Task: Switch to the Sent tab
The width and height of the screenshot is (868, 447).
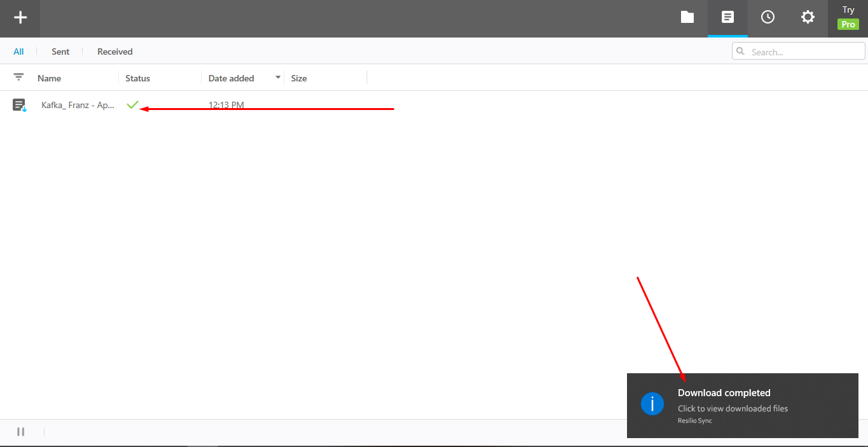Action: click(60, 51)
